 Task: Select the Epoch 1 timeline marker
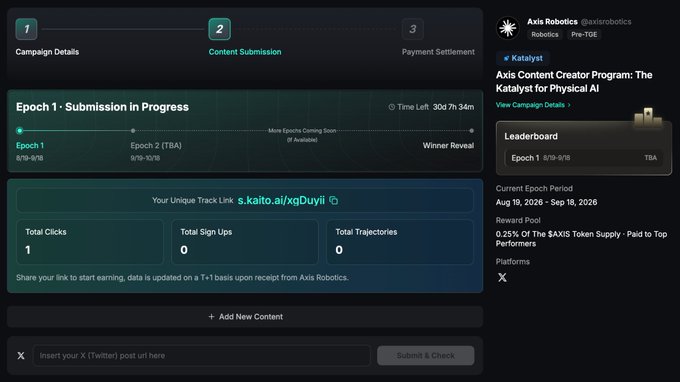point(20,131)
